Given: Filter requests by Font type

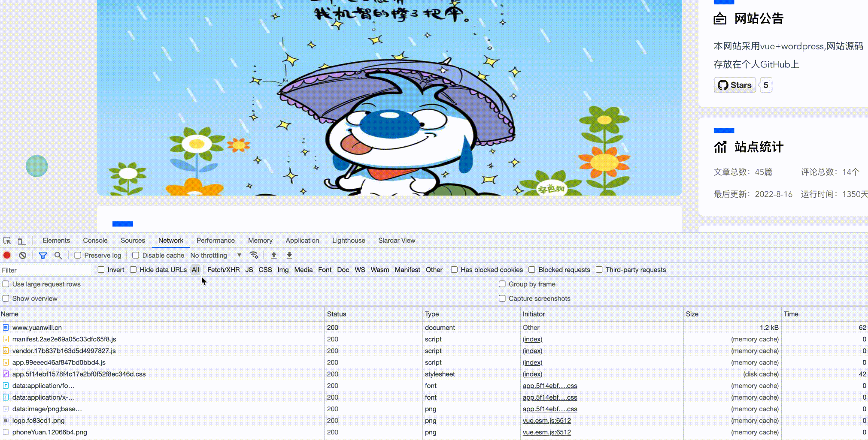Looking at the screenshot, I should pos(325,270).
